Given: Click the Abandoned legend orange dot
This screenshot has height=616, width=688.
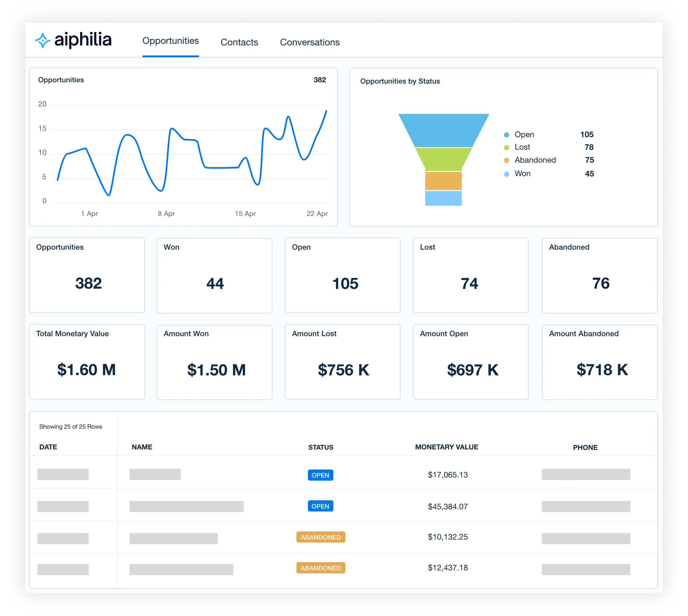Looking at the screenshot, I should pyautogui.click(x=506, y=160).
